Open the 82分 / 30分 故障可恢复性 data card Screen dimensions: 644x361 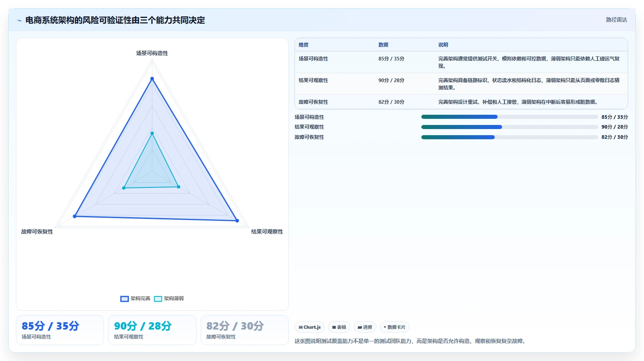245,330
